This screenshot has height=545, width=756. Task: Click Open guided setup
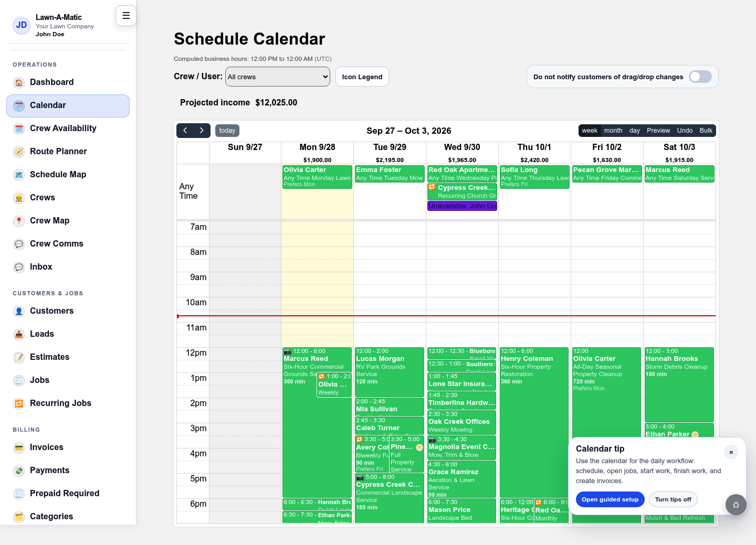click(x=610, y=499)
